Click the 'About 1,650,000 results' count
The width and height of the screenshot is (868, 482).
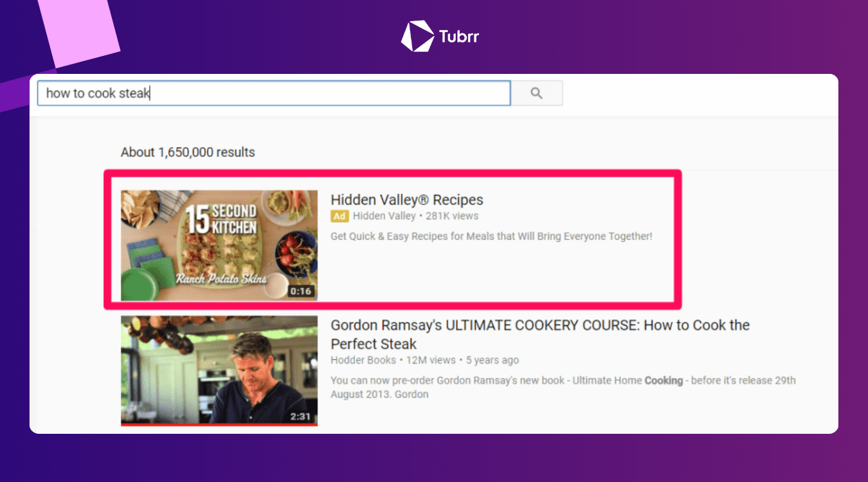188,152
